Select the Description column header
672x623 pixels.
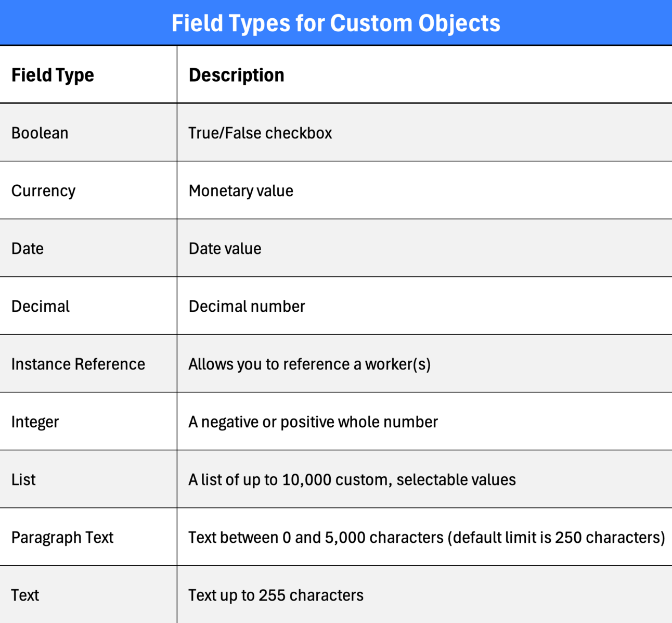coord(236,75)
